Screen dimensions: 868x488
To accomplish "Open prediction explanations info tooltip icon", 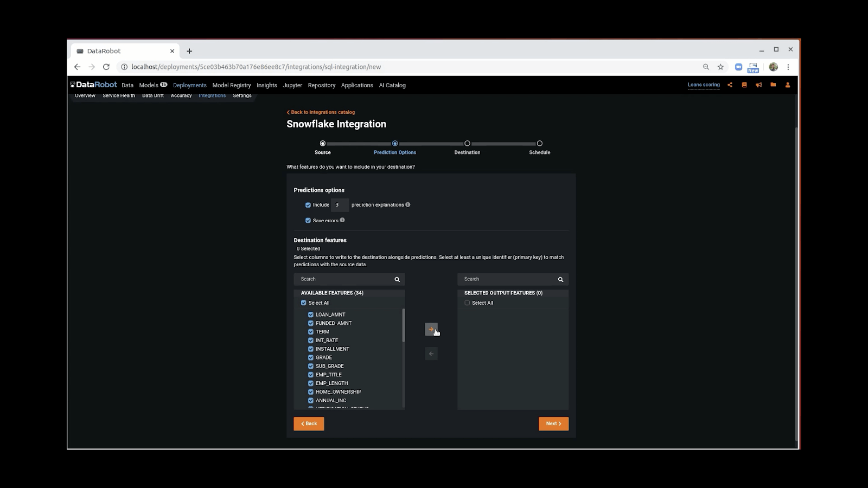I will [x=408, y=204].
